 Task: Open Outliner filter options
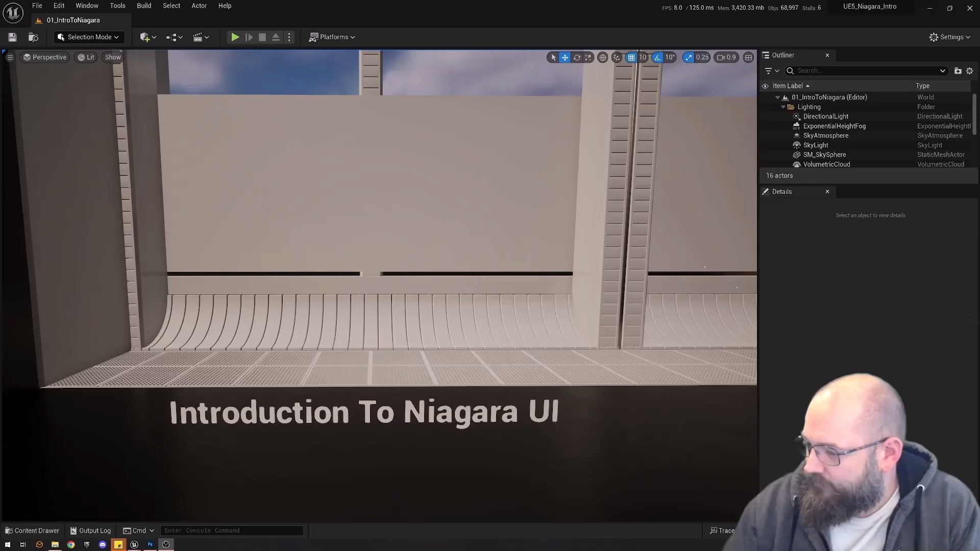(x=772, y=71)
